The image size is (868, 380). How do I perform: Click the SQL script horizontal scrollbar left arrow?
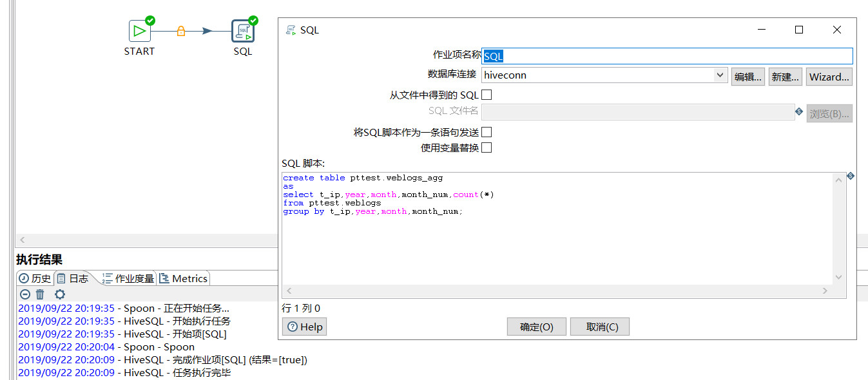(289, 291)
